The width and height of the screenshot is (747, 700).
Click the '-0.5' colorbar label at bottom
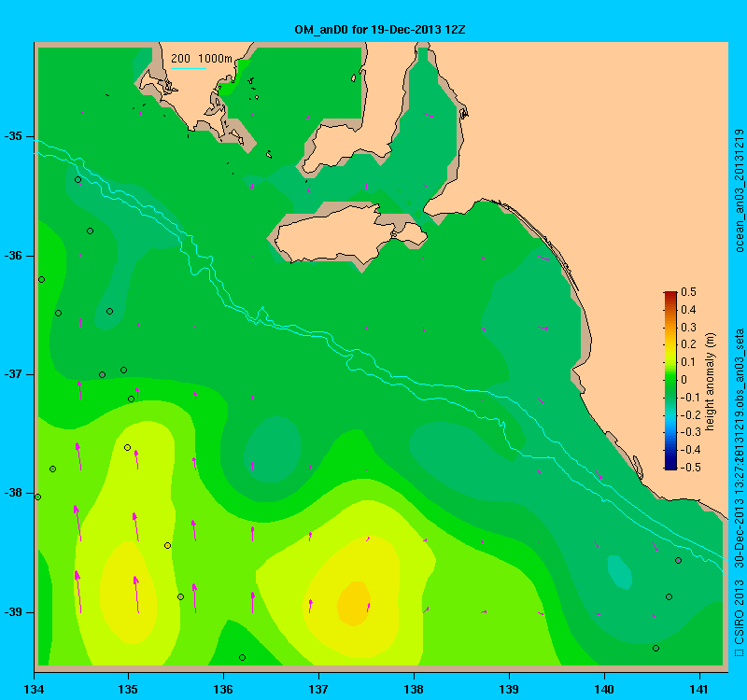click(689, 468)
